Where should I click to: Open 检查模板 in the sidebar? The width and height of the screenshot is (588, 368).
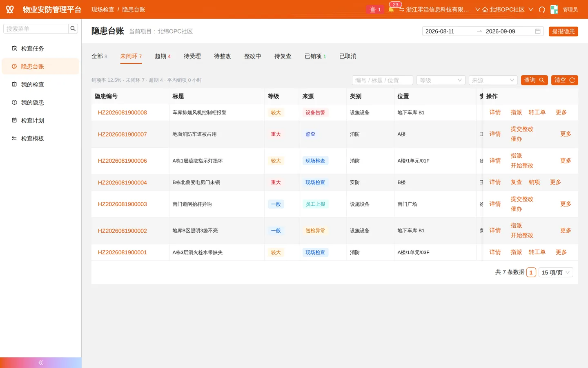(40, 138)
